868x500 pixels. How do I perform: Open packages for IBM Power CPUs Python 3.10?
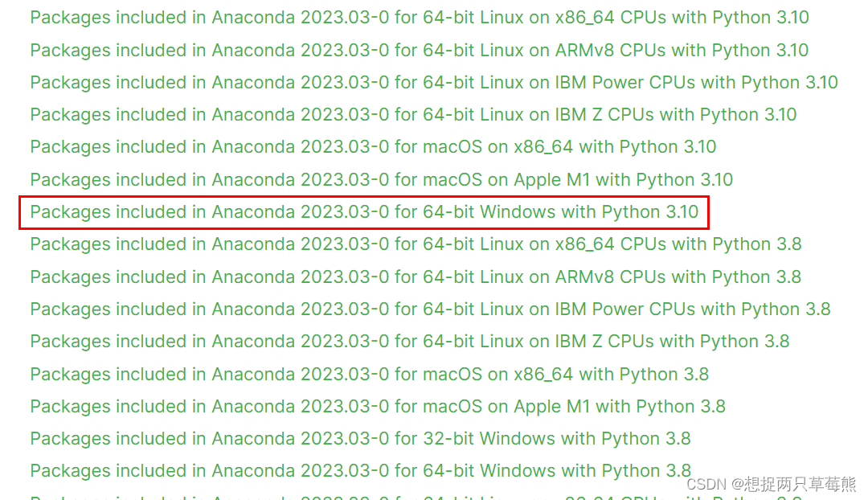[432, 82]
